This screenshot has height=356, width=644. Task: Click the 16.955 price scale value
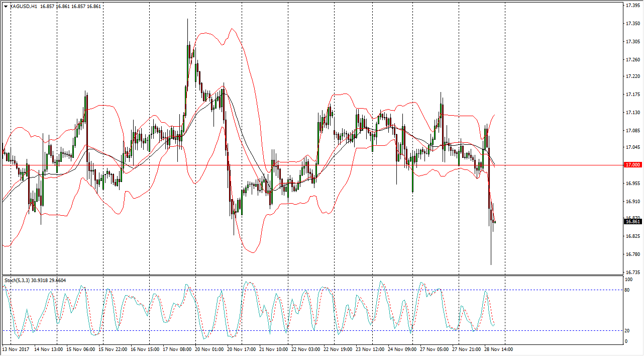[632, 184]
